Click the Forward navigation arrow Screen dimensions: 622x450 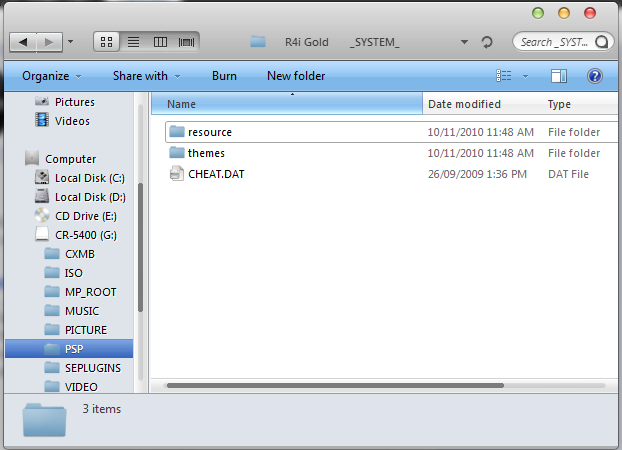coord(49,42)
